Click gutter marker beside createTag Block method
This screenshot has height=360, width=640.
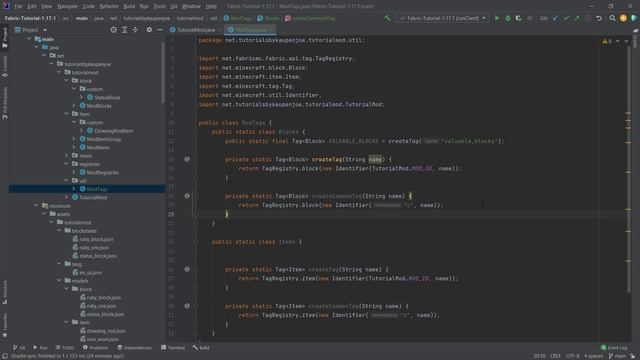pos(187,159)
